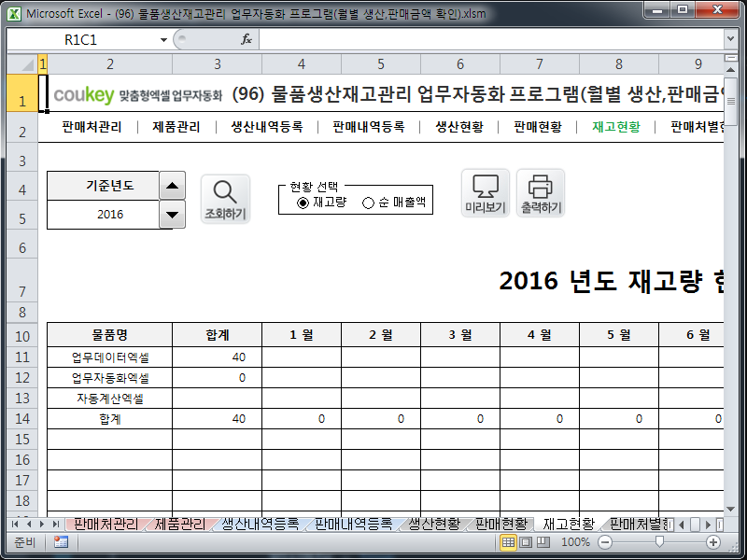The image size is (747, 560).
Task: Click the 판매현황 navigation link in row 2
Action: [x=538, y=127]
